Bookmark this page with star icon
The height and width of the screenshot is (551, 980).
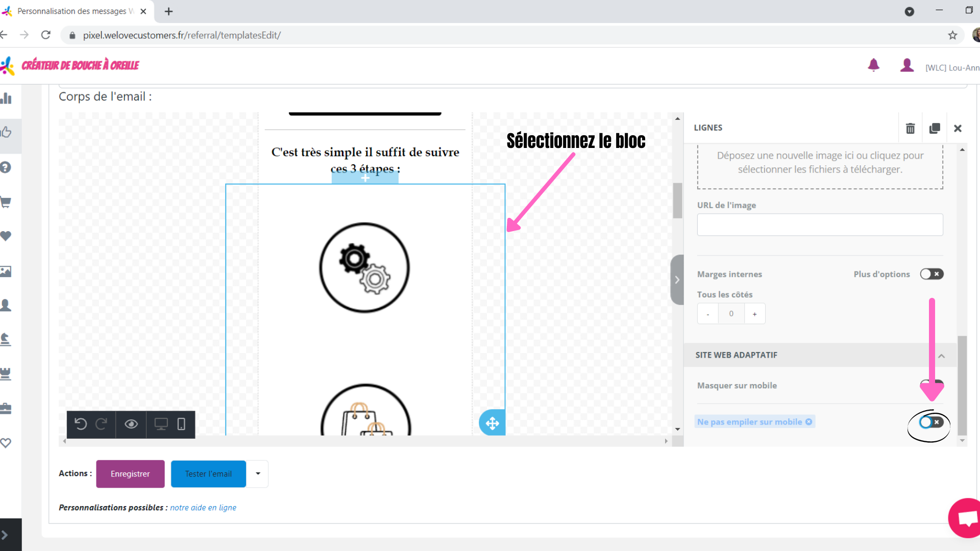(x=952, y=35)
